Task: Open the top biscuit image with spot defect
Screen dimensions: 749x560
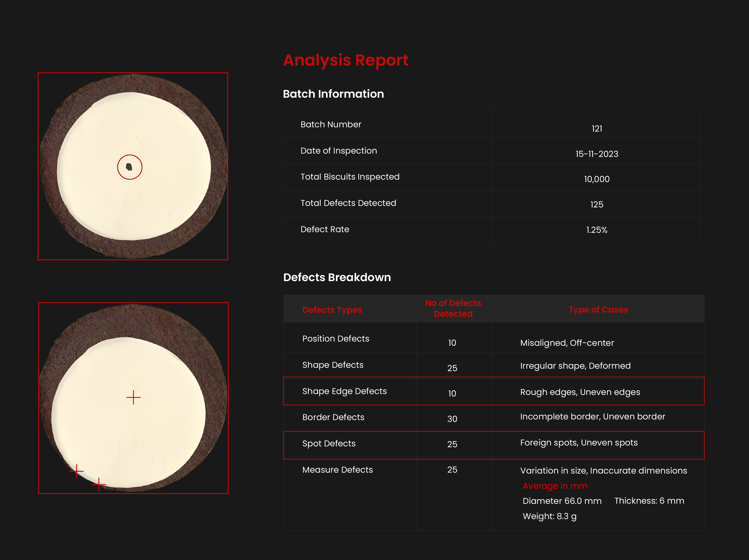Action: coord(133,166)
